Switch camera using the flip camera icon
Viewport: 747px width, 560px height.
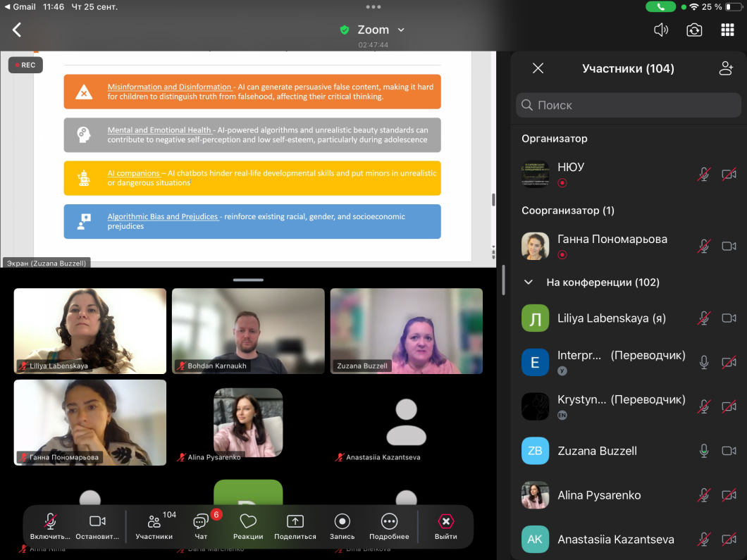coord(694,30)
